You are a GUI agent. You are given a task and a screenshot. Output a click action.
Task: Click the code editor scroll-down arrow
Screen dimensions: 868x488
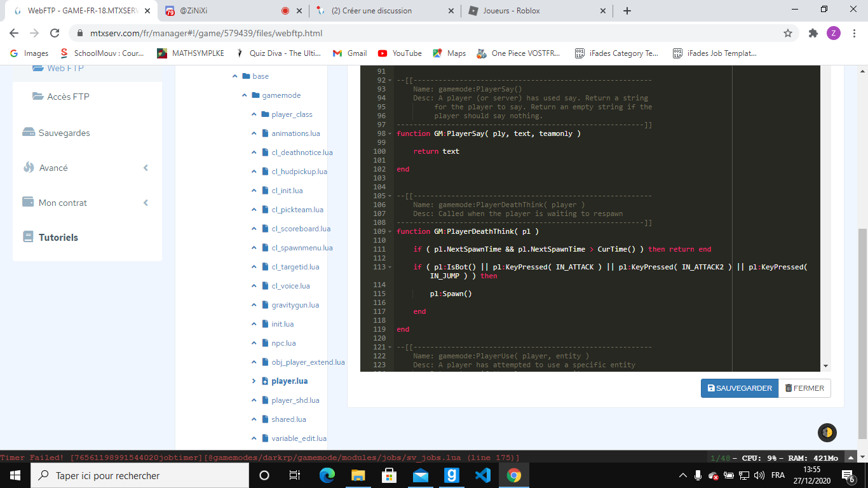pos(825,367)
